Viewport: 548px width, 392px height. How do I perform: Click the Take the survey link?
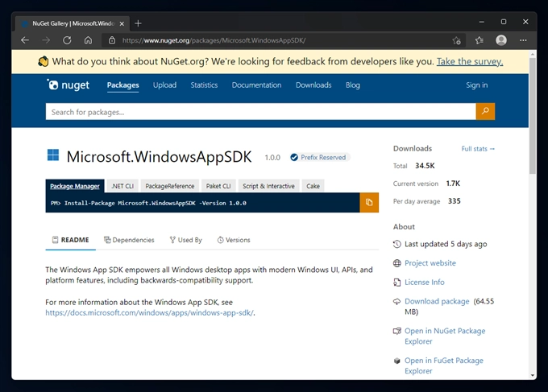[470, 61]
